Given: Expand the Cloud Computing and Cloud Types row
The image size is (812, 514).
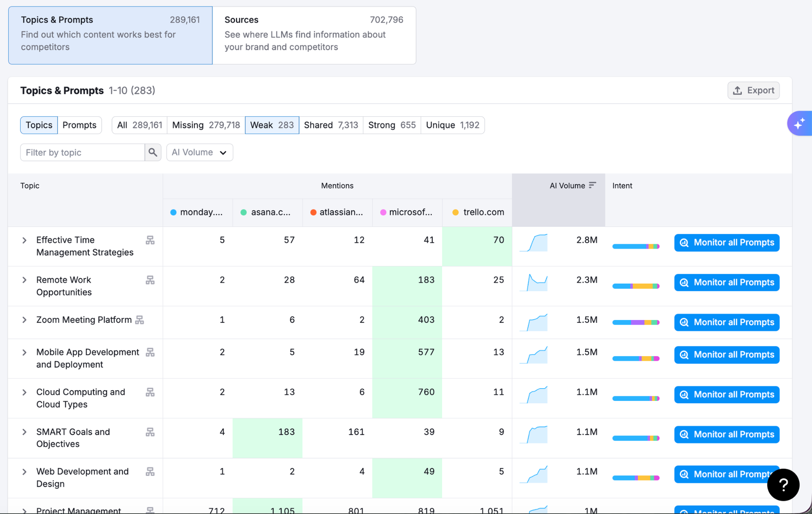Looking at the screenshot, I should click(24, 392).
